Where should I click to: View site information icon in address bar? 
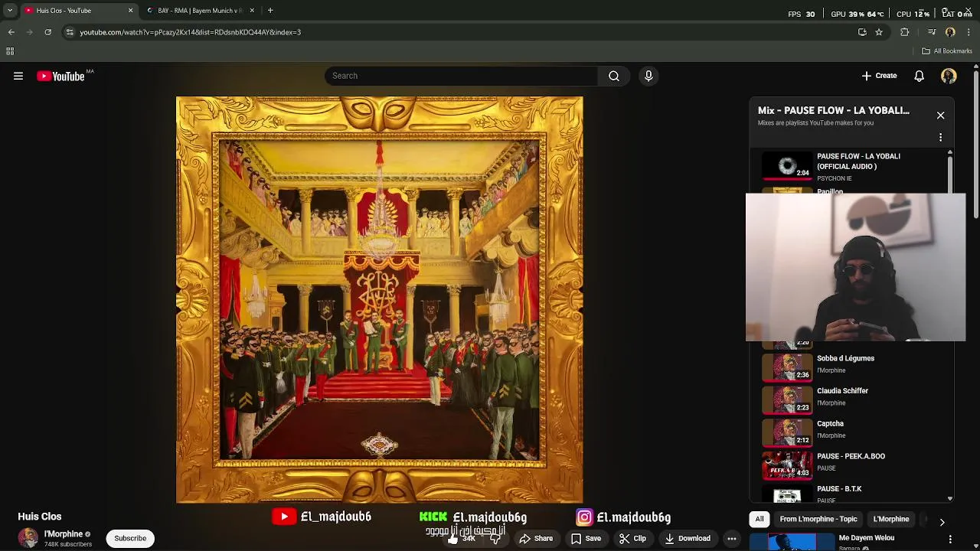click(70, 32)
